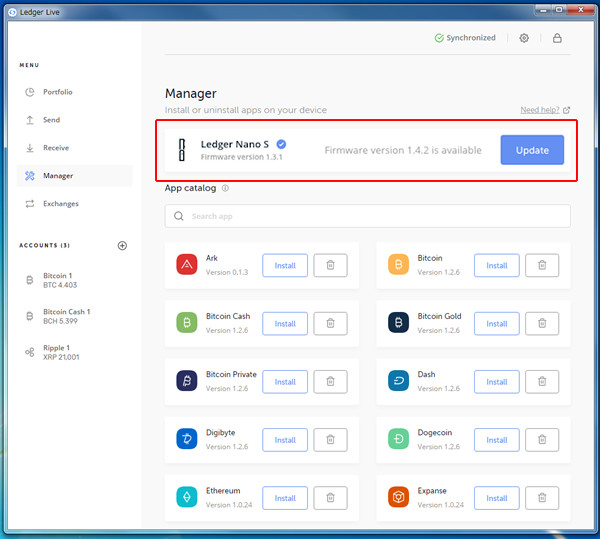The height and width of the screenshot is (539, 600).
Task: Install the Digibyte app
Action: pyautogui.click(x=285, y=440)
